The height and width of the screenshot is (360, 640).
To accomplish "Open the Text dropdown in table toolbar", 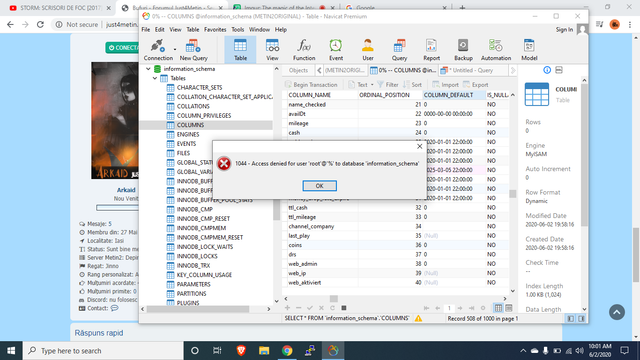I will pos(361,84).
